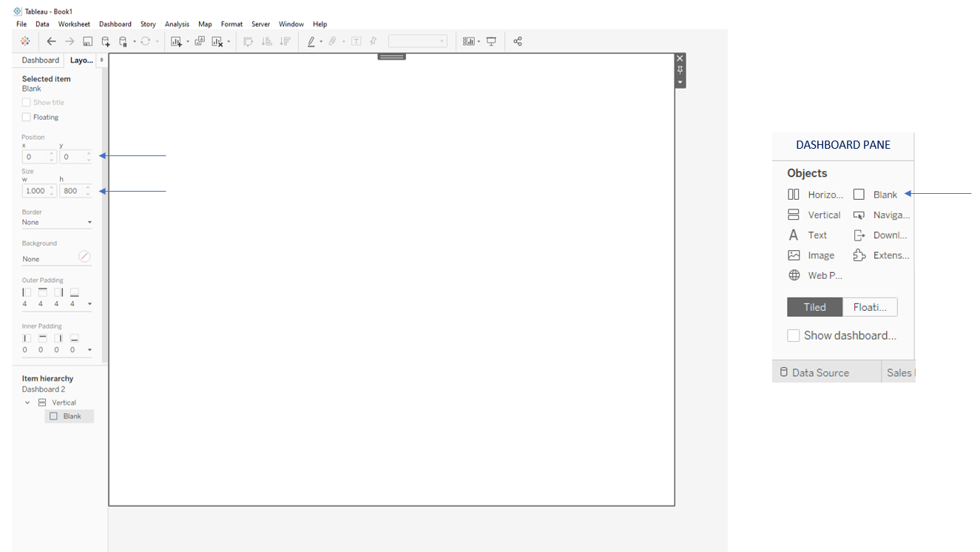Click the Presentation mode screen icon
980x552 pixels.
coord(491,41)
